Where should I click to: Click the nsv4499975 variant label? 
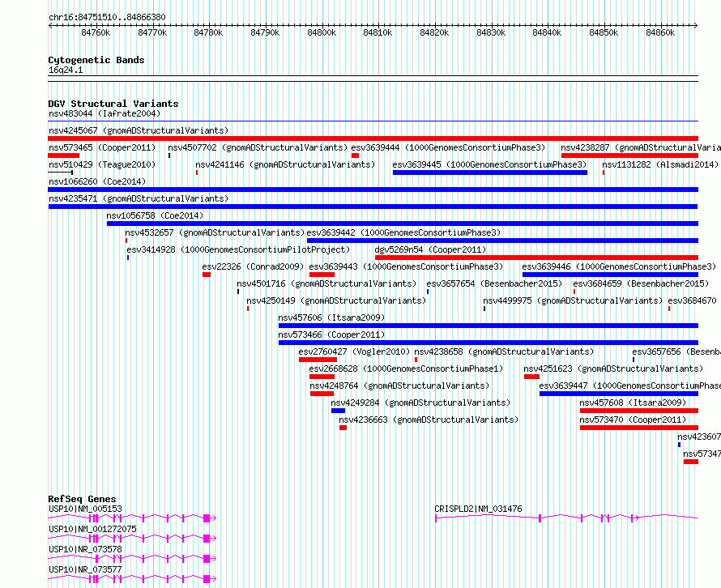click(x=573, y=300)
